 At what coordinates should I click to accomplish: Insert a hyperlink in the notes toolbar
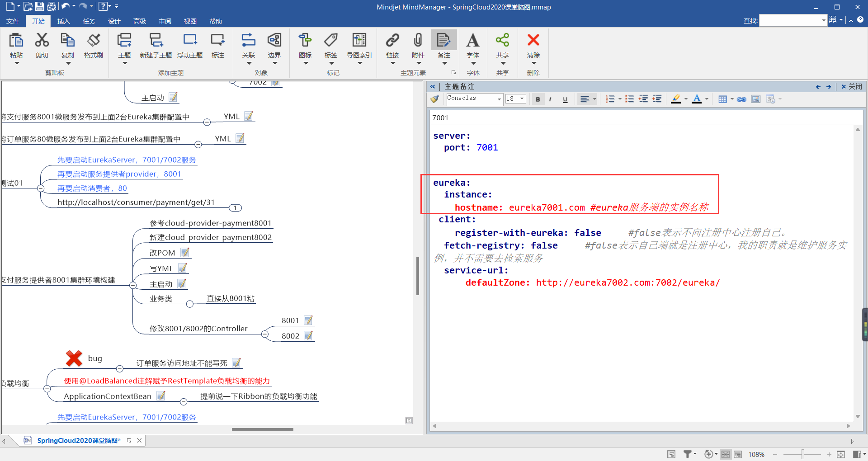pyautogui.click(x=741, y=99)
